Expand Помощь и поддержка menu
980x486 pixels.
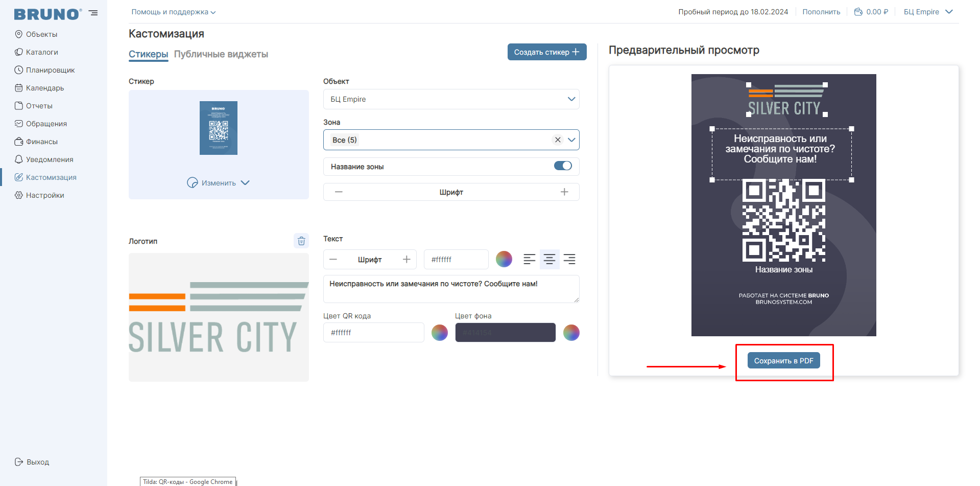click(x=174, y=12)
